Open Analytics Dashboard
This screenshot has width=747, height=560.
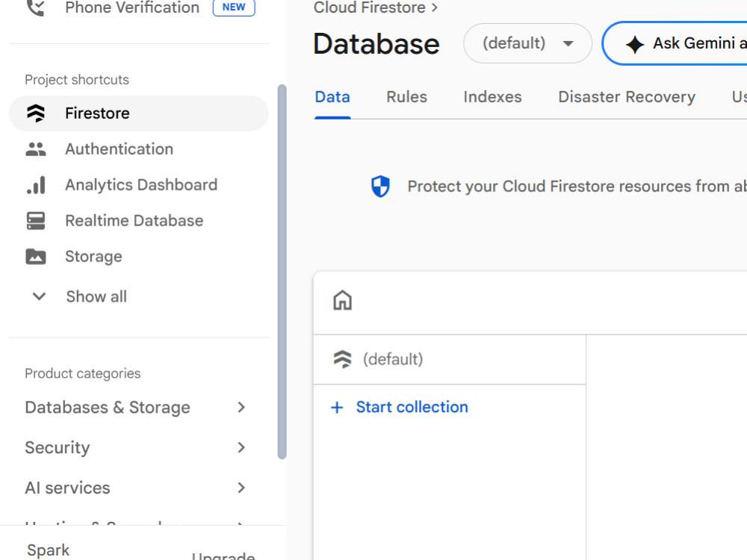click(141, 184)
